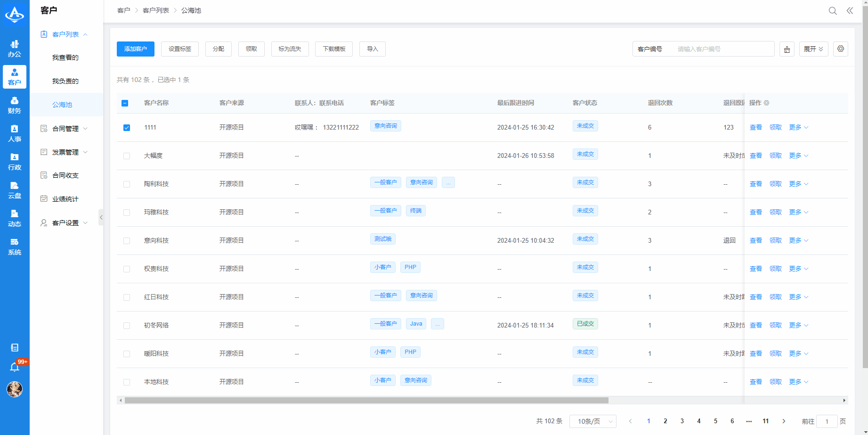Toggle the select-all checkbox in table header
This screenshot has height=435, width=868.
coord(125,102)
